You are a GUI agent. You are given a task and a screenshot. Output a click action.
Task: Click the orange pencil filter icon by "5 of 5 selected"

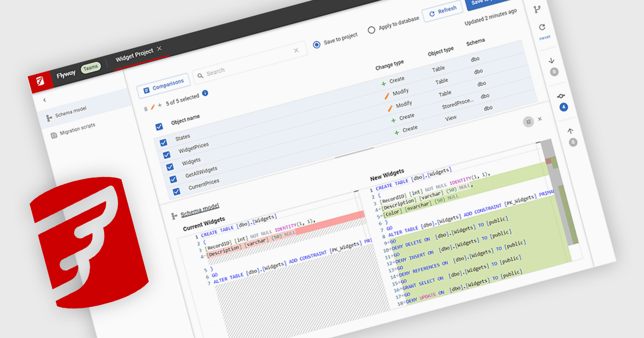pos(152,107)
